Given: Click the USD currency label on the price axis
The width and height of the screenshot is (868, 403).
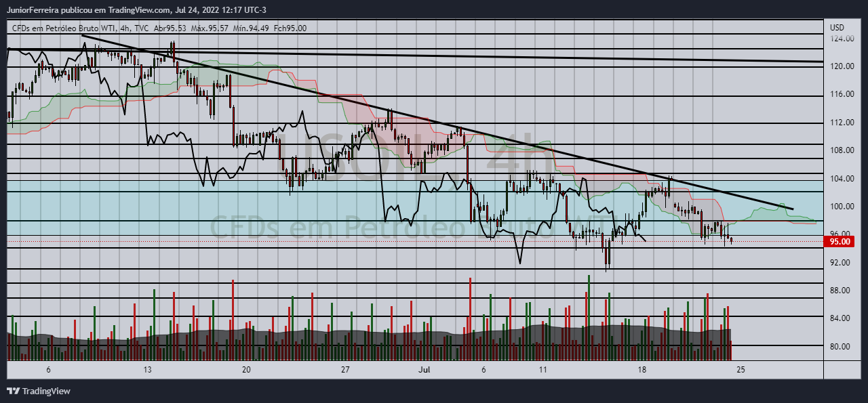Looking at the screenshot, I should tap(837, 28).
